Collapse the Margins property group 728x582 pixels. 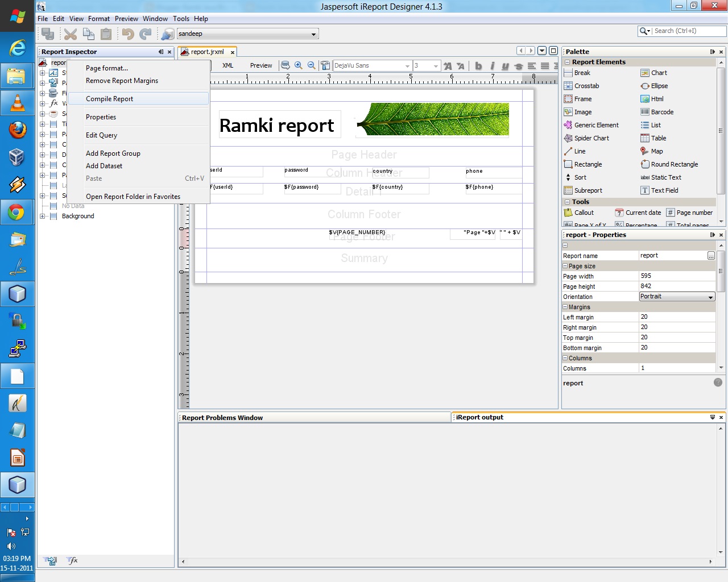point(565,307)
